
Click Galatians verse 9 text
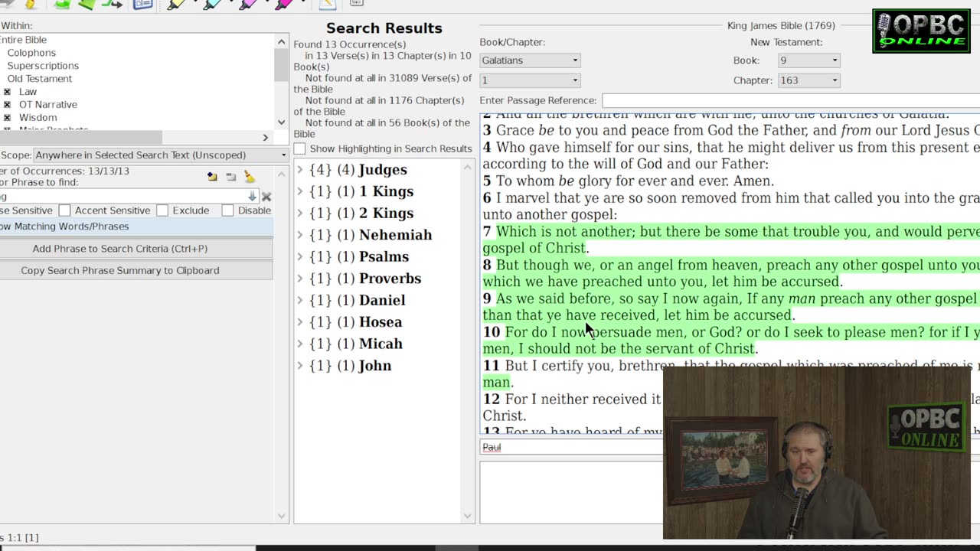tap(731, 307)
